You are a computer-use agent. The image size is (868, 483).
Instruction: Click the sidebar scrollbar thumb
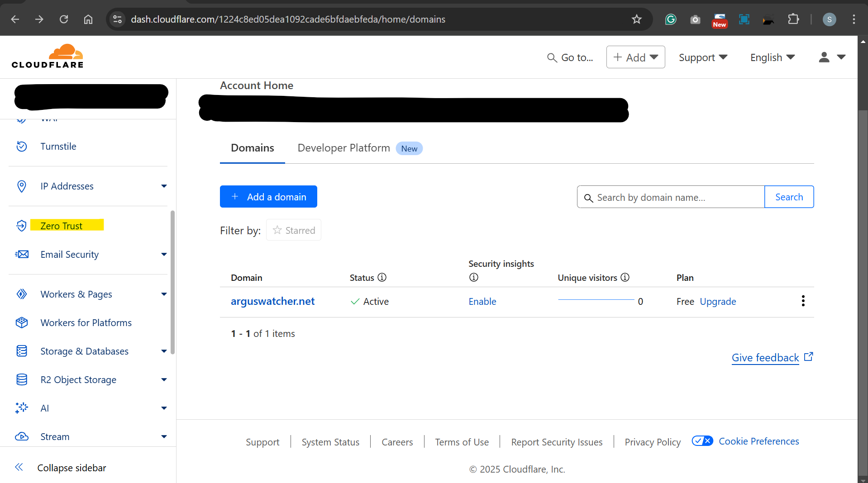click(x=172, y=282)
